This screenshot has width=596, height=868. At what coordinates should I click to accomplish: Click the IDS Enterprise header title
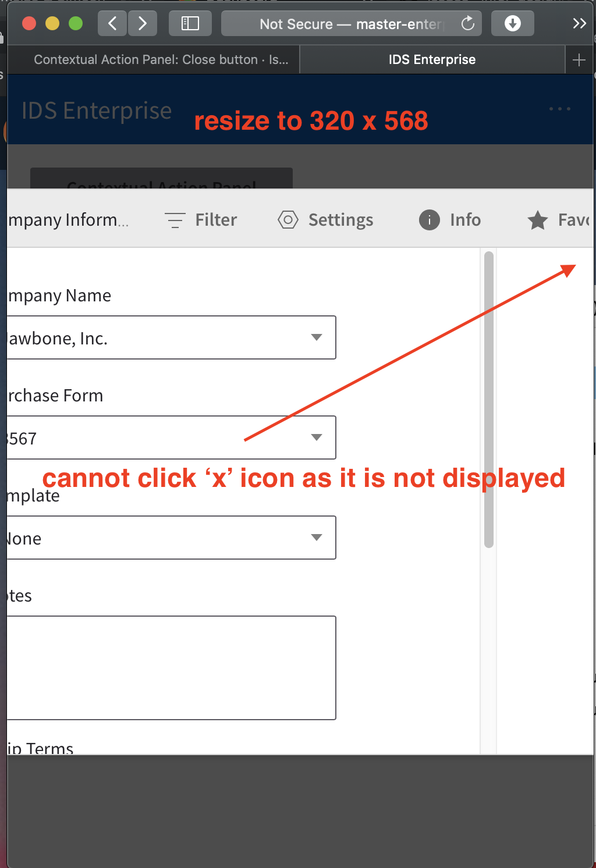point(97,110)
